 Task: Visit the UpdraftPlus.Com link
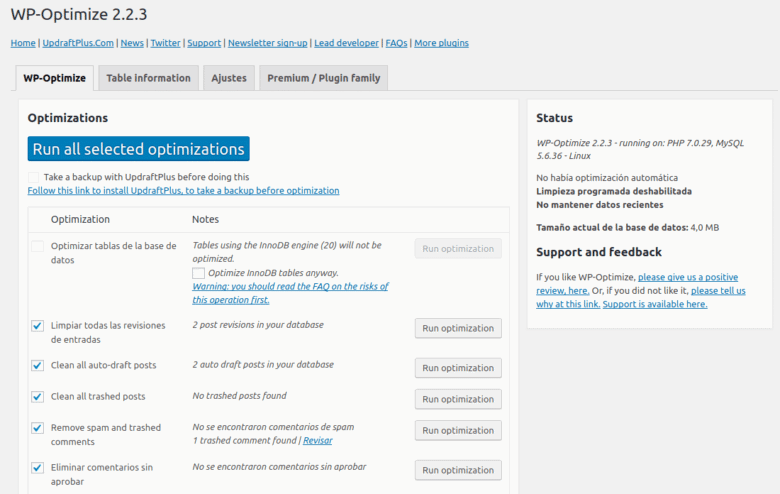point(78,43)
